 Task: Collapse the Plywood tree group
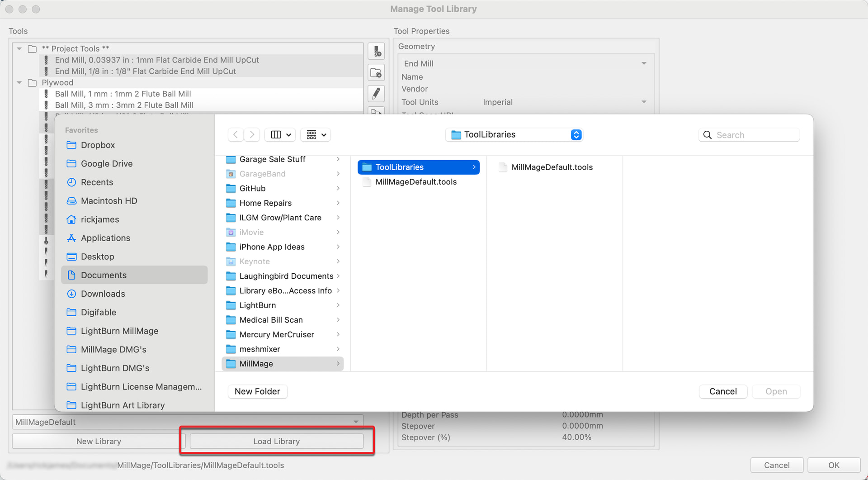[x=19, y=82]
